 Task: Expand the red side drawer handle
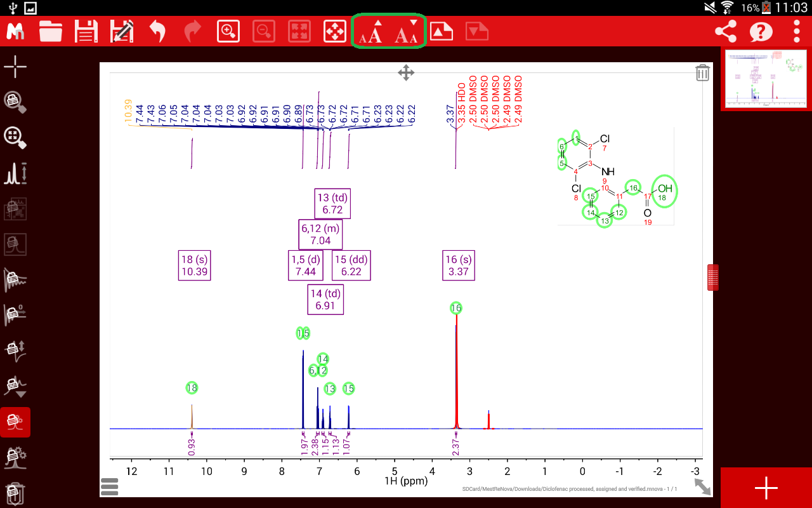click(x=713, y=277)
